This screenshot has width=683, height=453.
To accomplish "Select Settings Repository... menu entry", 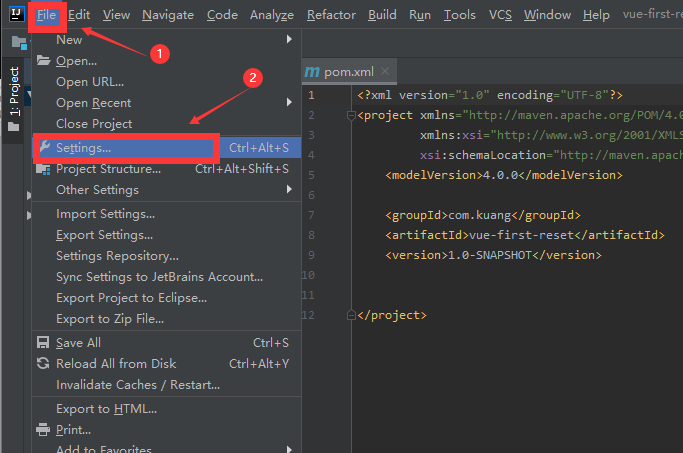I will [x=166, y=256].
